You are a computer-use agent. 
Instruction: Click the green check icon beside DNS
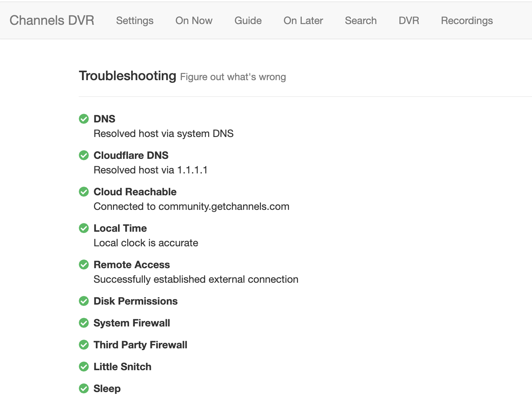[x=84, y=119]
